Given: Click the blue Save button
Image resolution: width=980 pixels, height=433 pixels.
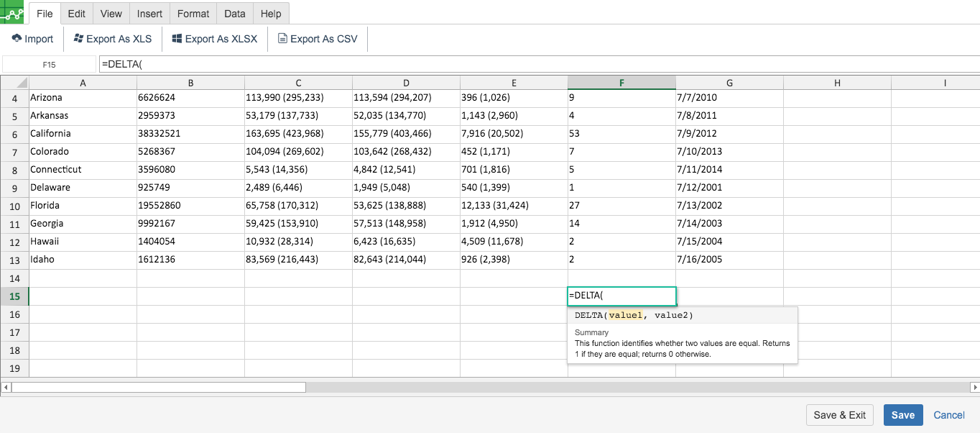Looking at the screenshot, I should click(x=902, y=415).
